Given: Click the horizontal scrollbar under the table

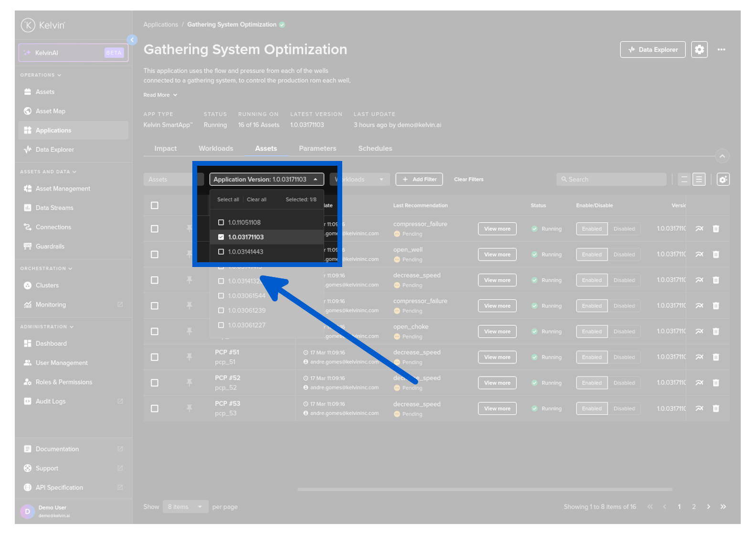Looking at the screenshot, I should (484, 489).
